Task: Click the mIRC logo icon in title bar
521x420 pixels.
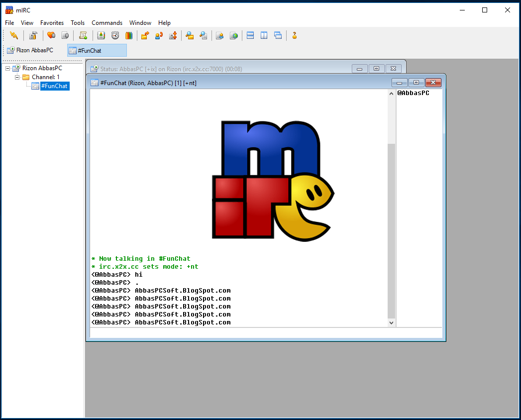Action: 9,10
